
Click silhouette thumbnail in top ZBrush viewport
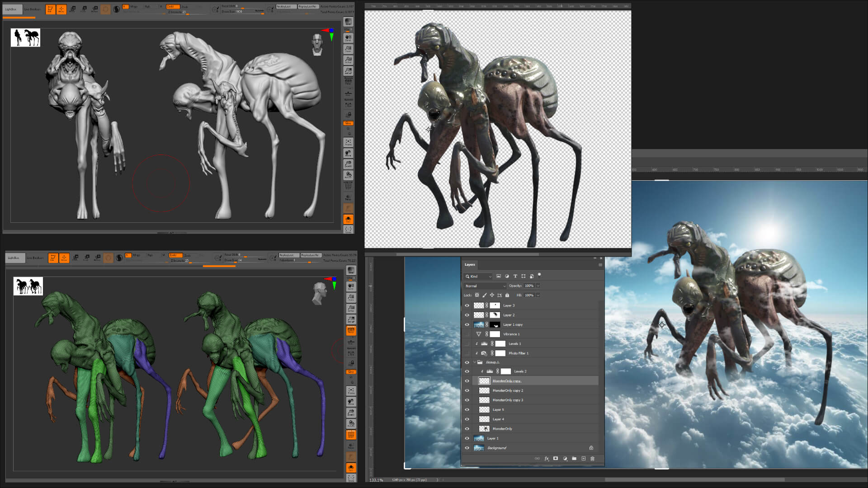coord(25,38)
